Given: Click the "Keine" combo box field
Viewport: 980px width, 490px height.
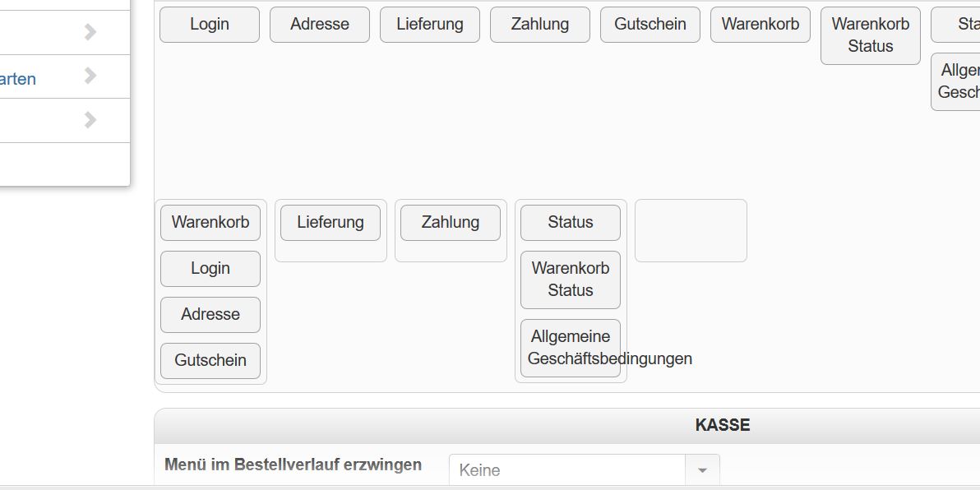Looking at the screenshot, I should point(567,470).
